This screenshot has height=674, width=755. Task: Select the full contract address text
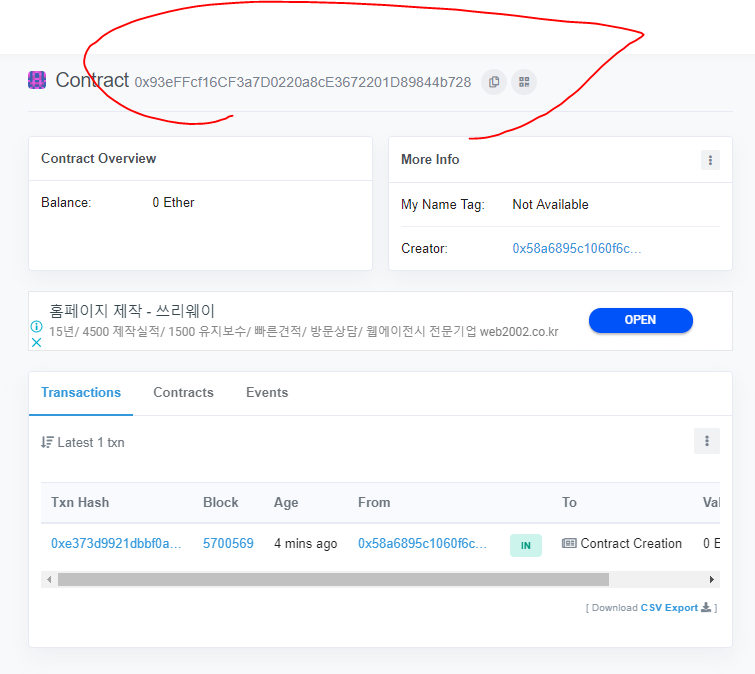tap(303, 82)
